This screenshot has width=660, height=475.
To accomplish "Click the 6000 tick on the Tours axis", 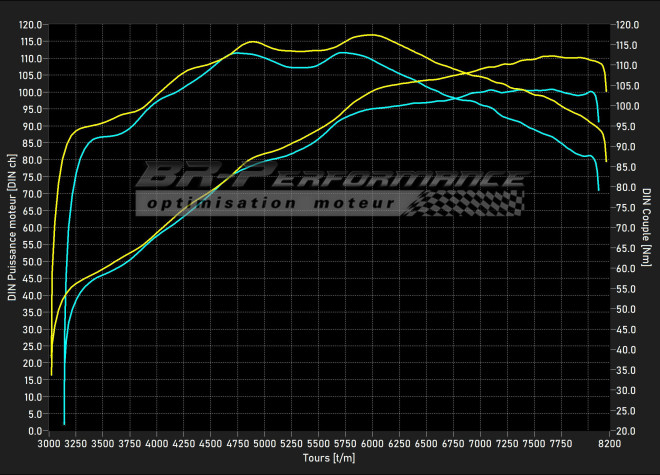I will pos(372,442).
